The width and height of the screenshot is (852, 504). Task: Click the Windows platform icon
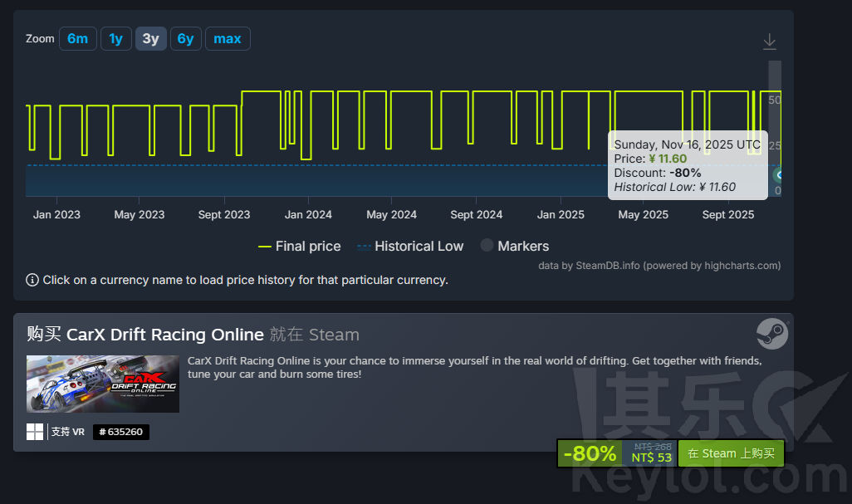coord(35,432)
